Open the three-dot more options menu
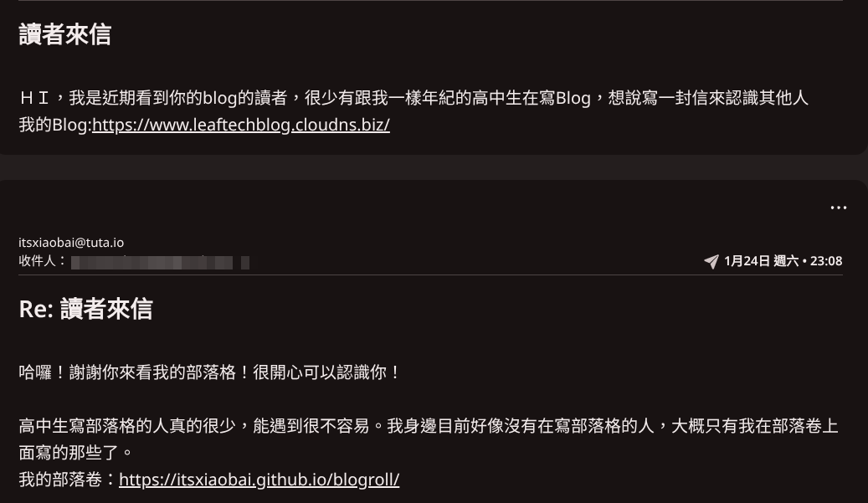Image resolution: width=868 pixels, height=503 pixels. 838,208
